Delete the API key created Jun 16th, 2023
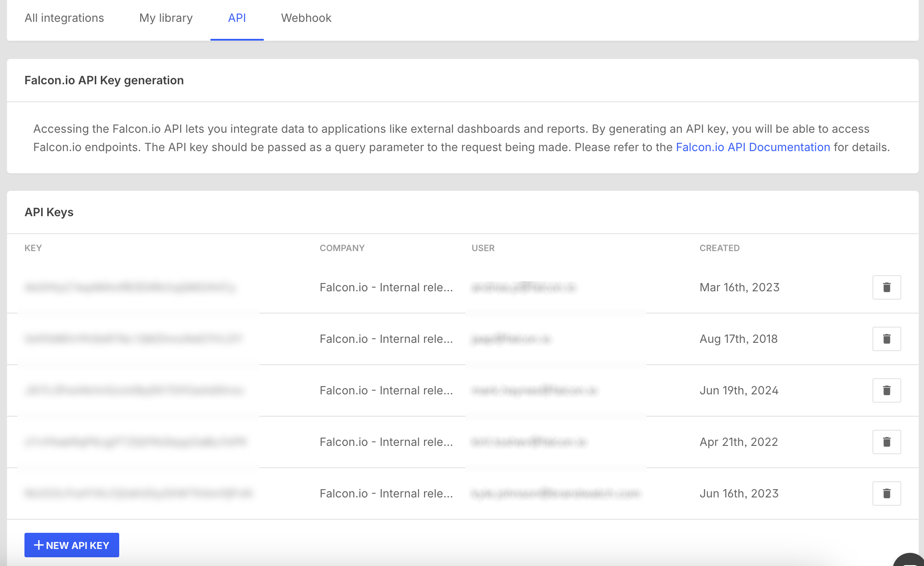This screenshot has width=924, height=566. pyautogui.click(x=886, y=494)
